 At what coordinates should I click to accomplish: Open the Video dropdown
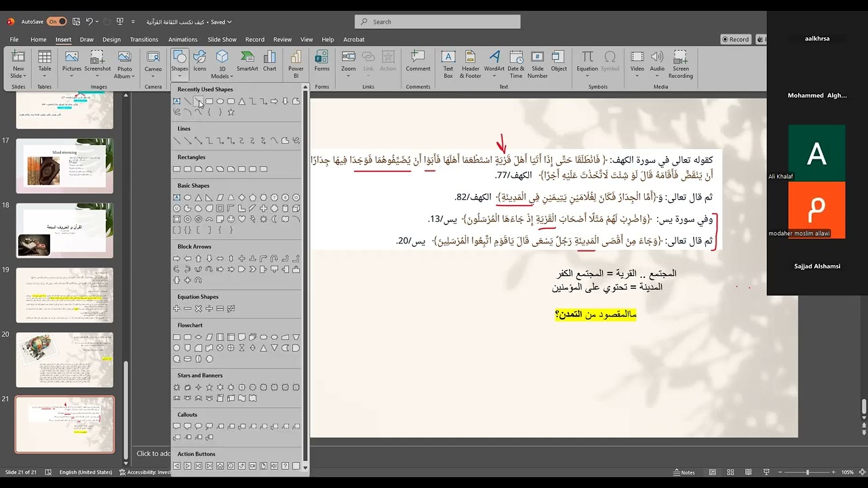click(637, 64)
